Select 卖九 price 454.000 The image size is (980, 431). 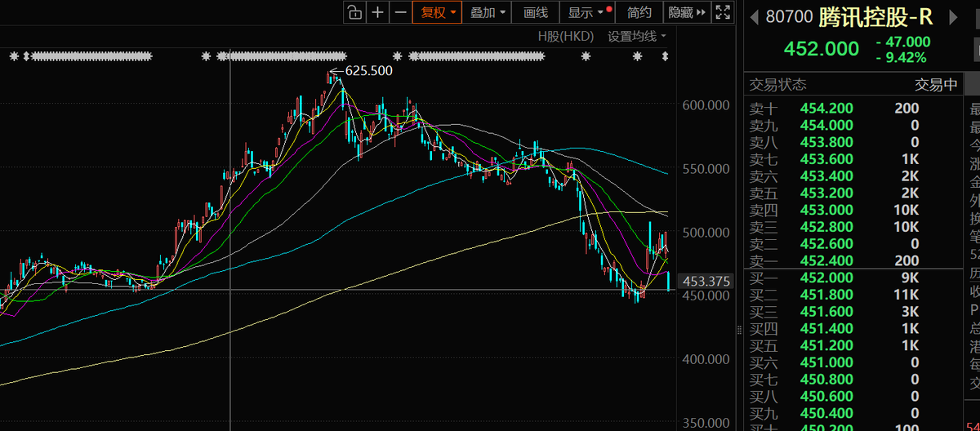point(826,126)
